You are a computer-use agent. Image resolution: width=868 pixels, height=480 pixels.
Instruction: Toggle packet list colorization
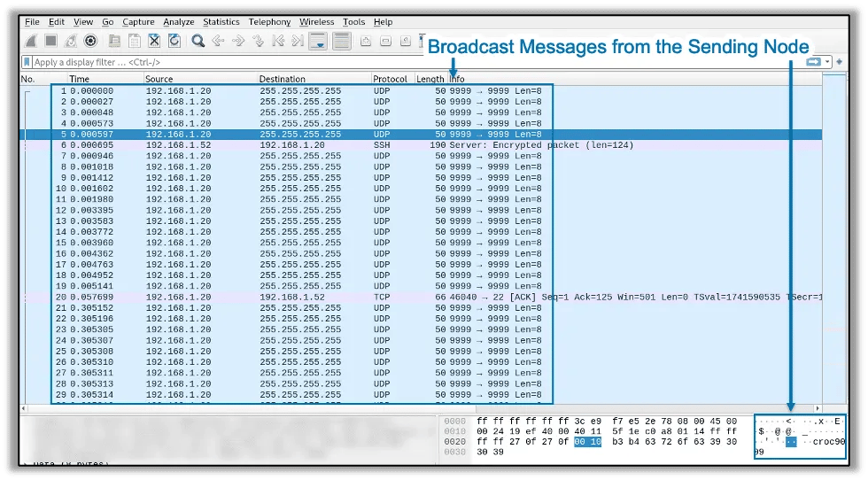[x=342, y=41]
